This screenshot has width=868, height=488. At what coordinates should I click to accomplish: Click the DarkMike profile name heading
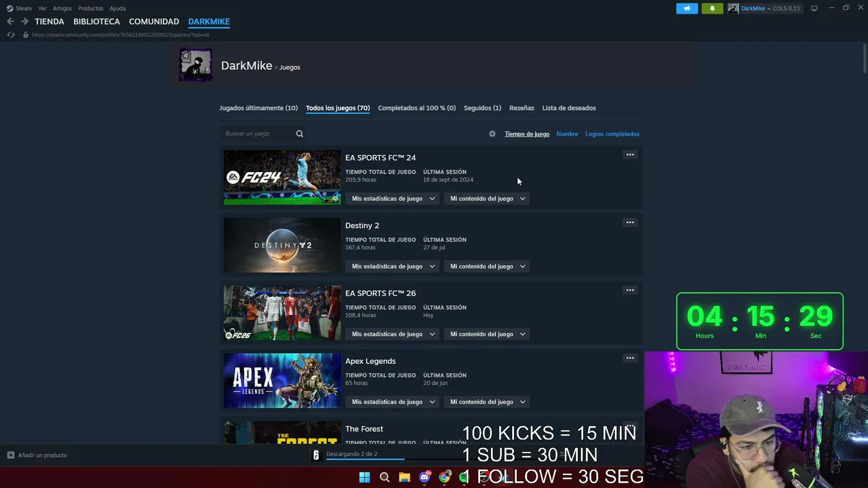coord(246,66)
